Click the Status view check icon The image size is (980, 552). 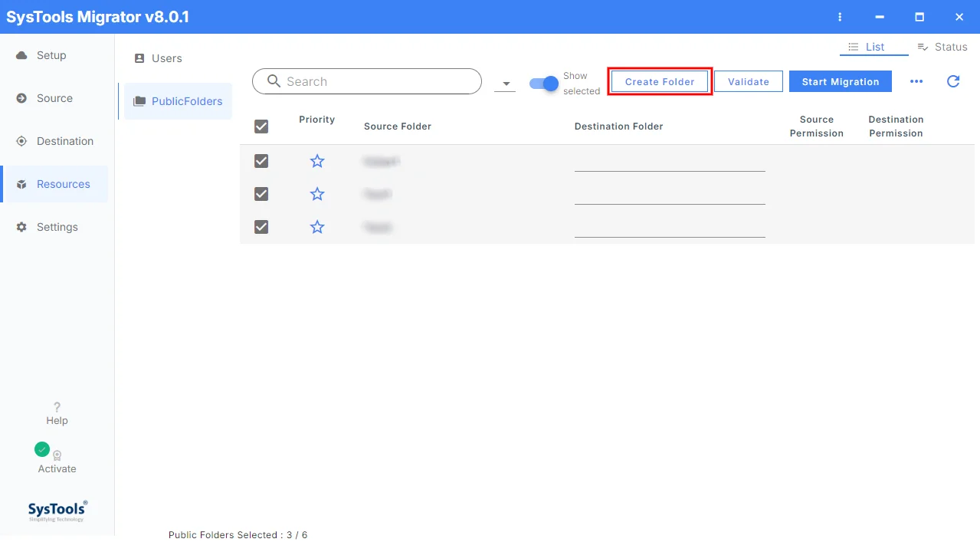coord(923,47)
